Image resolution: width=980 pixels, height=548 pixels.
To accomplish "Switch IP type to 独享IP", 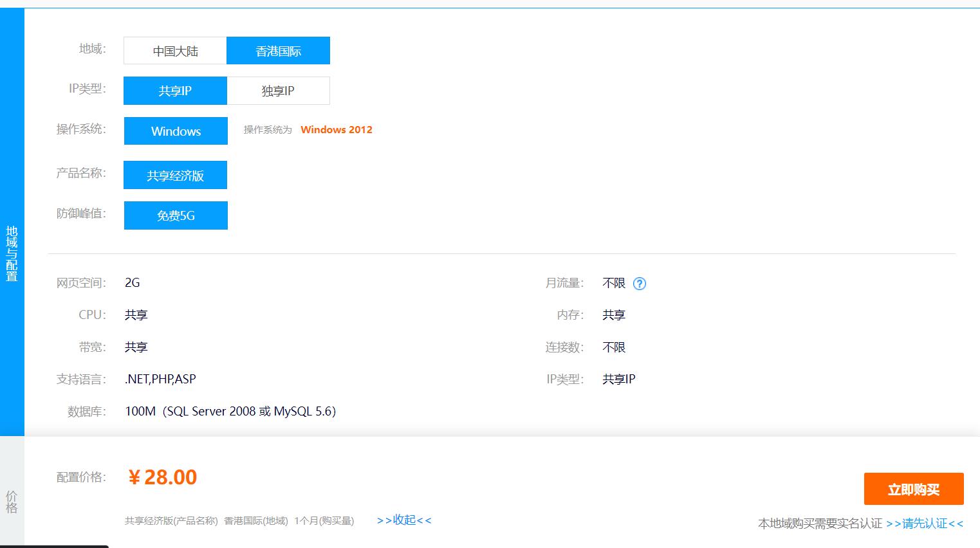I will (x=278, y=91).
